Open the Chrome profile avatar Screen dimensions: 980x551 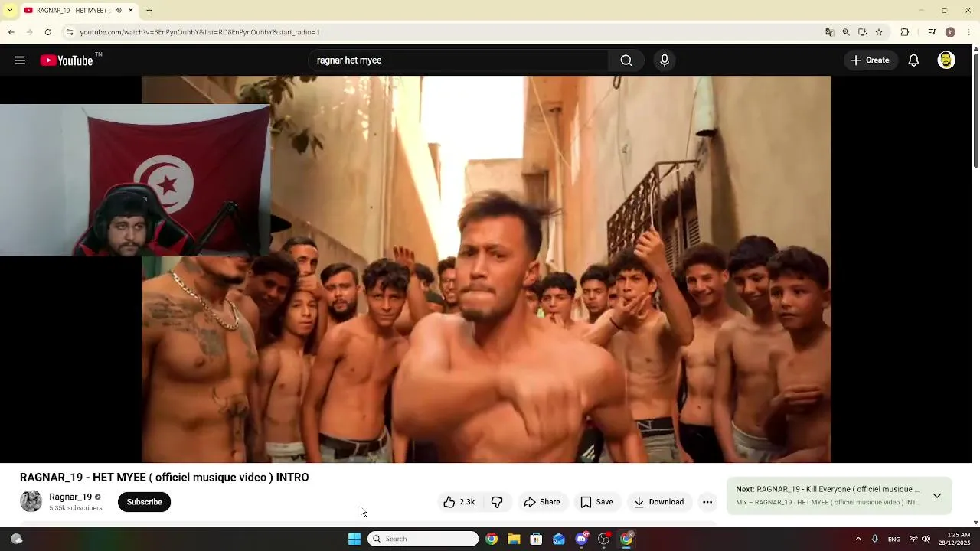click(950, 32)
